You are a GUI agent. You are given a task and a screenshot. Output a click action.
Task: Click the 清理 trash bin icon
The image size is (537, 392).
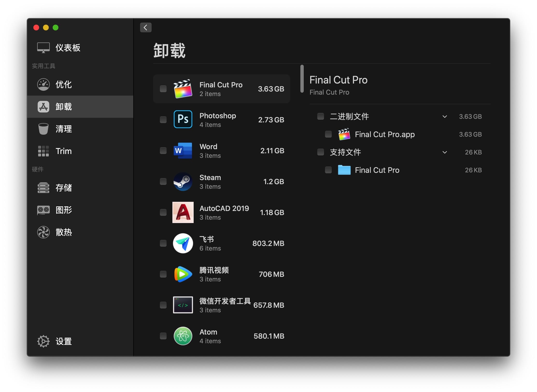pyautogui.click(x=43, y=129)
